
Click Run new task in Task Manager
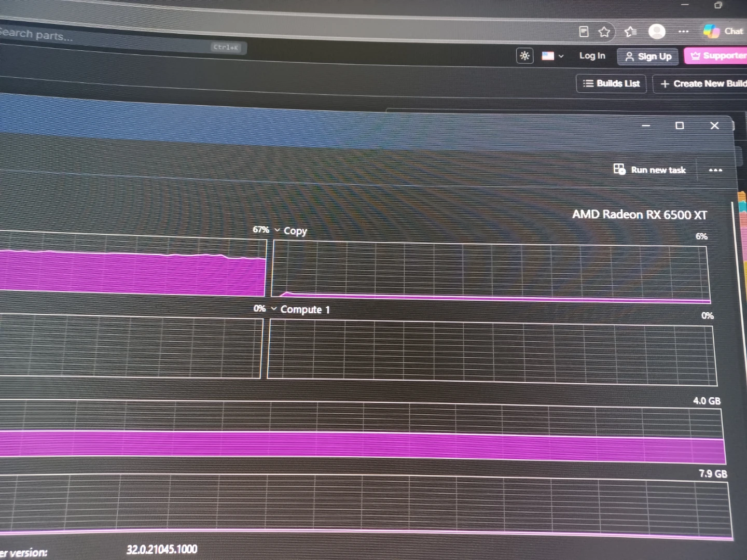(x=649, y=170)
